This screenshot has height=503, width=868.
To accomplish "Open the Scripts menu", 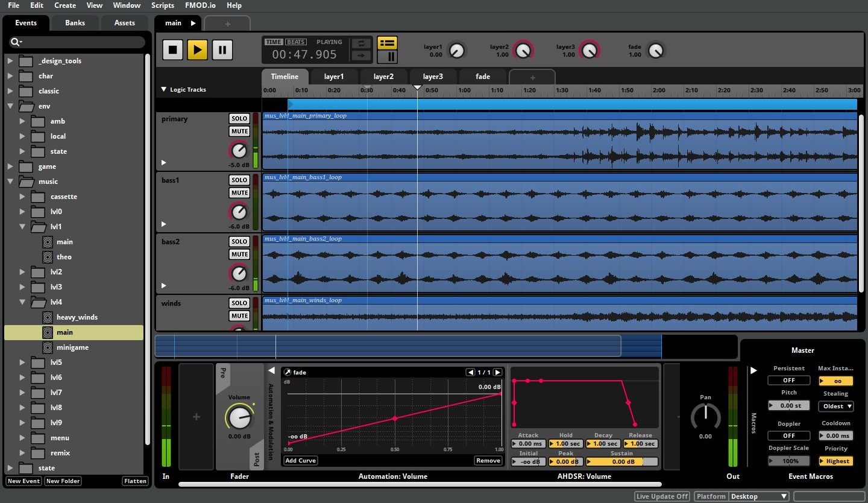I will 163,5.
